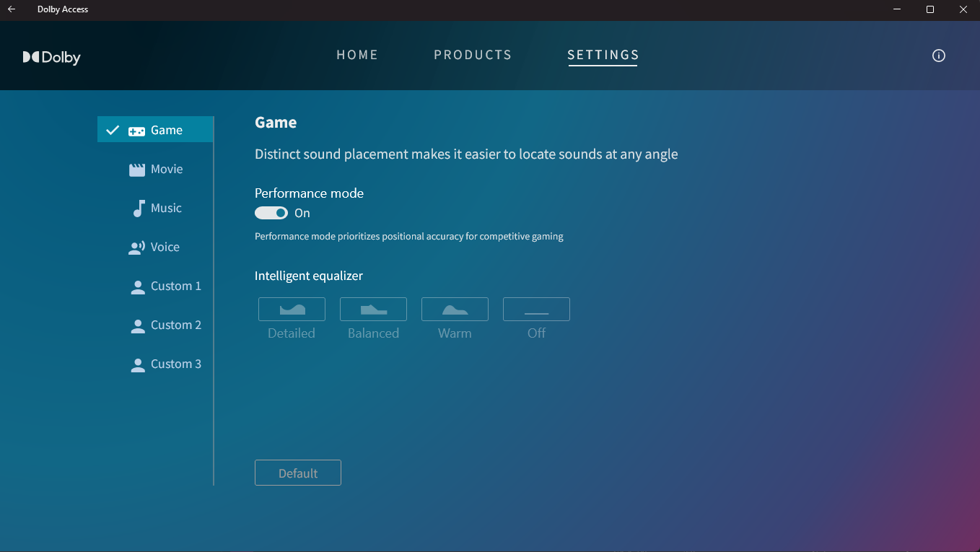Click the "Distinct sound placement" description text
Screen dimensions: 980x552
(466, 154)
